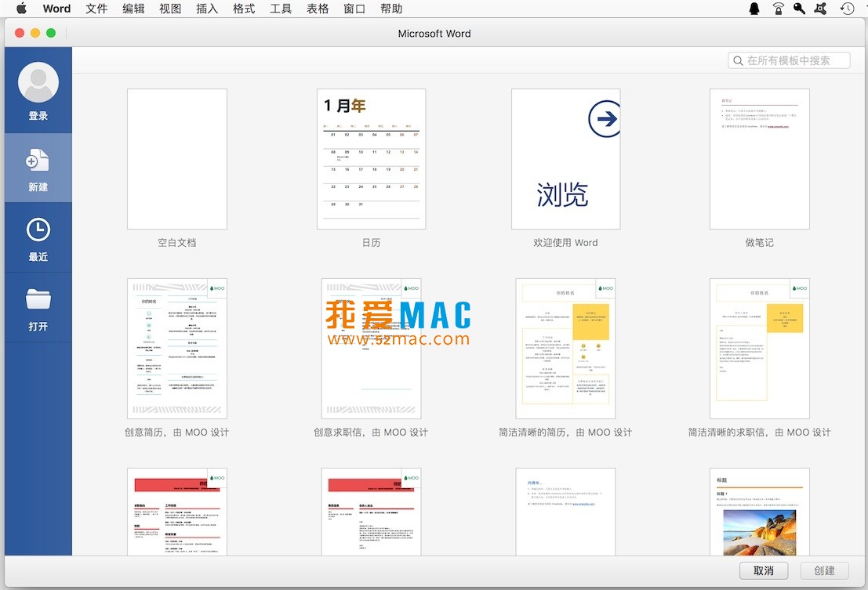868x590 pixels.
Task: Select the 日历 calendar template thumbnail
Action: (372, 159)
